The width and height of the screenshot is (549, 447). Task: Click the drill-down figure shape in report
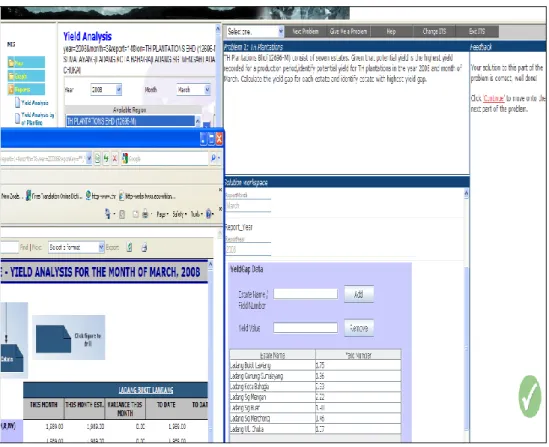click(53, 338)
